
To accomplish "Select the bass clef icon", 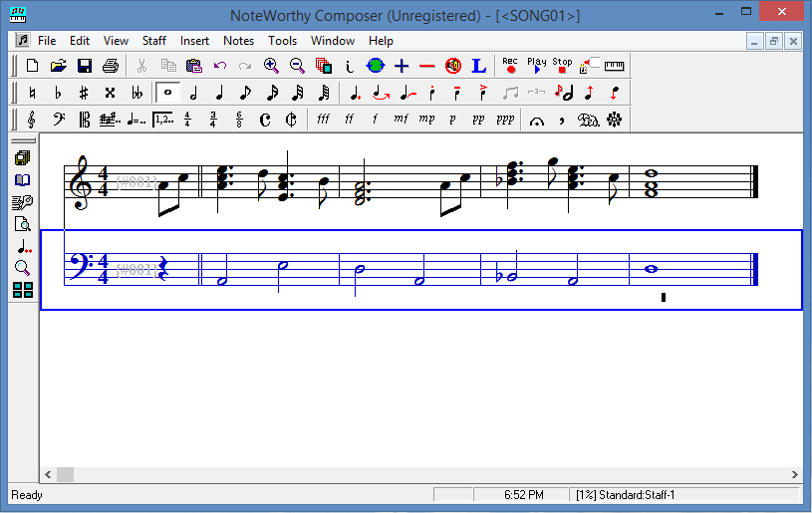I will pos(58,120).
